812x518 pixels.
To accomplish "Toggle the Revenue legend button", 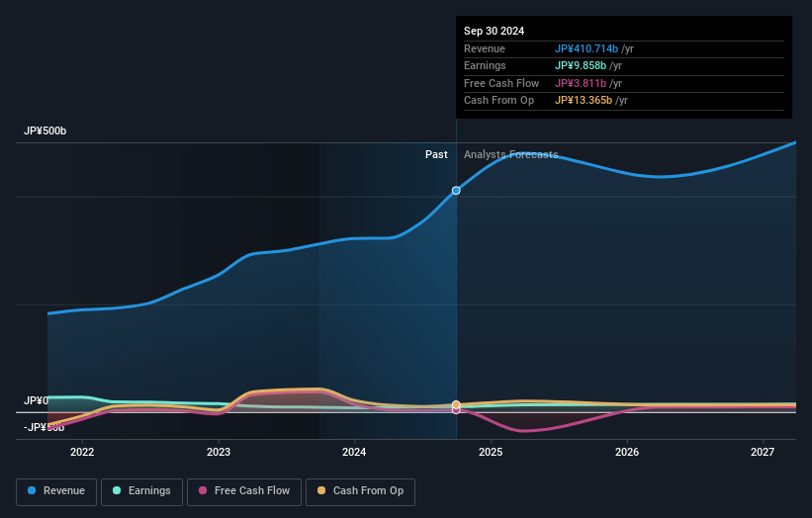I will point(56,491).
